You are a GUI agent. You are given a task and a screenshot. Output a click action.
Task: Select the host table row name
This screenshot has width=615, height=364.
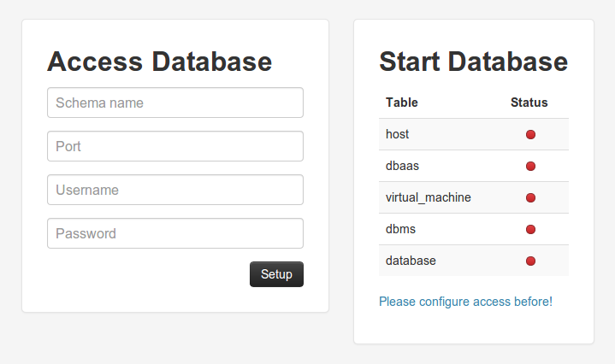click(397, 134)
